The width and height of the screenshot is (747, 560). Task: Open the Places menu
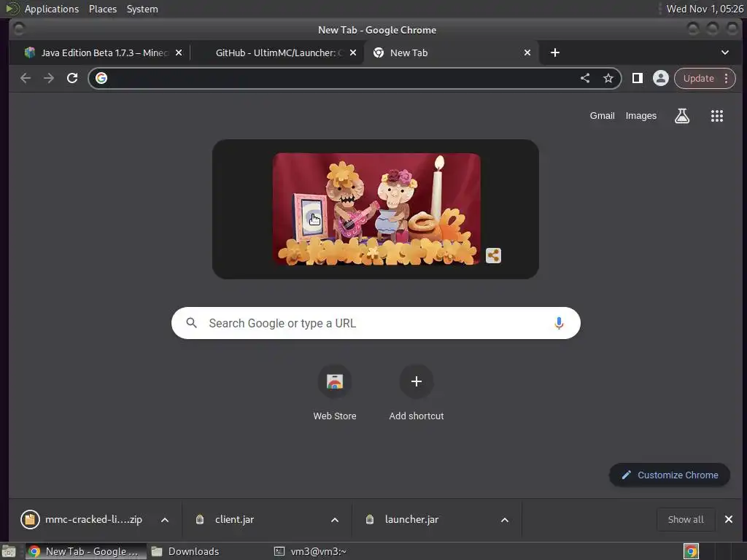[x=103, y=9]
